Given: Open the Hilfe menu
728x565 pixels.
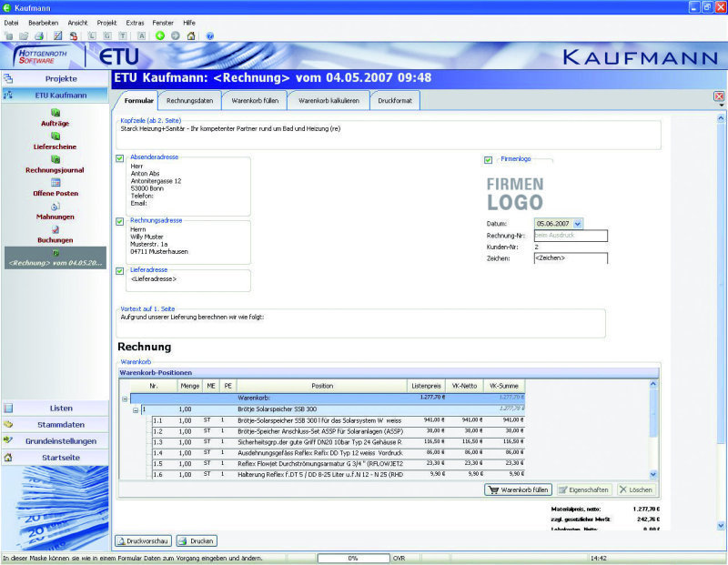Looking at the screenshot, I should coord(189,23).
